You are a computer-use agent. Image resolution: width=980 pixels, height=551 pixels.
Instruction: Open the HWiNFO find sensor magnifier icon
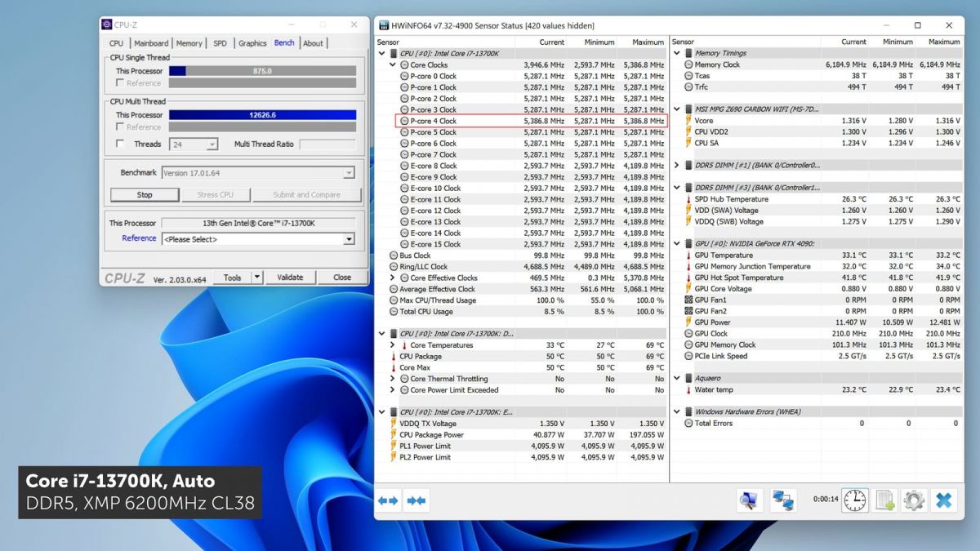point(748,500)
